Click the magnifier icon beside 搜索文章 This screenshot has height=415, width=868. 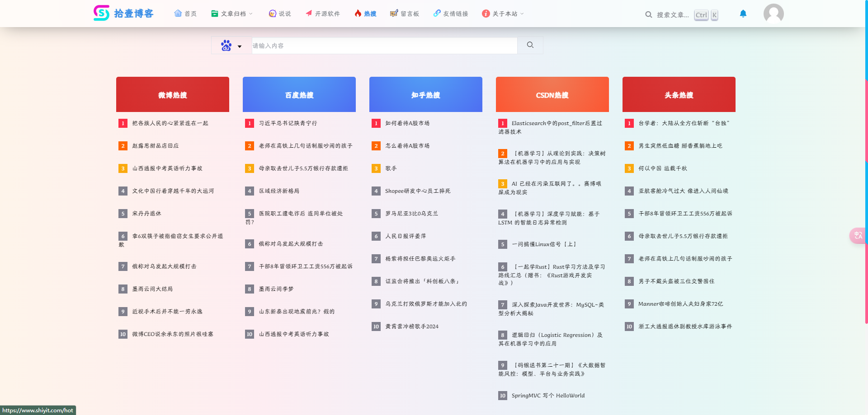[x=648, y=14]
